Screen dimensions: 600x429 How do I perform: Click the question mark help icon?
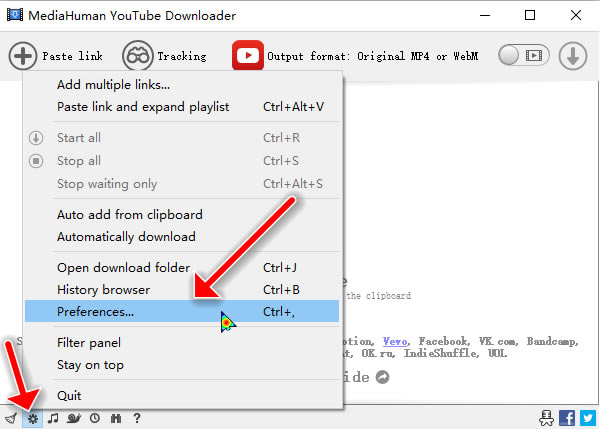(x=137, y=418)
